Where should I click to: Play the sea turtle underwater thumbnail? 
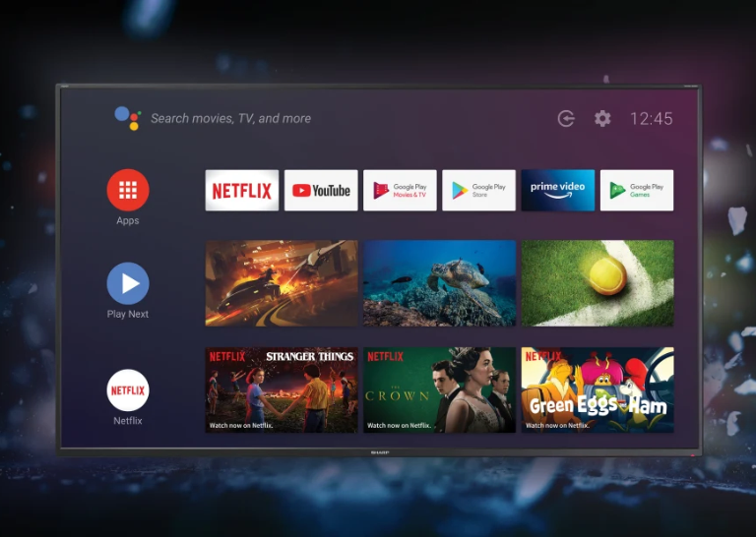[440, 283]
